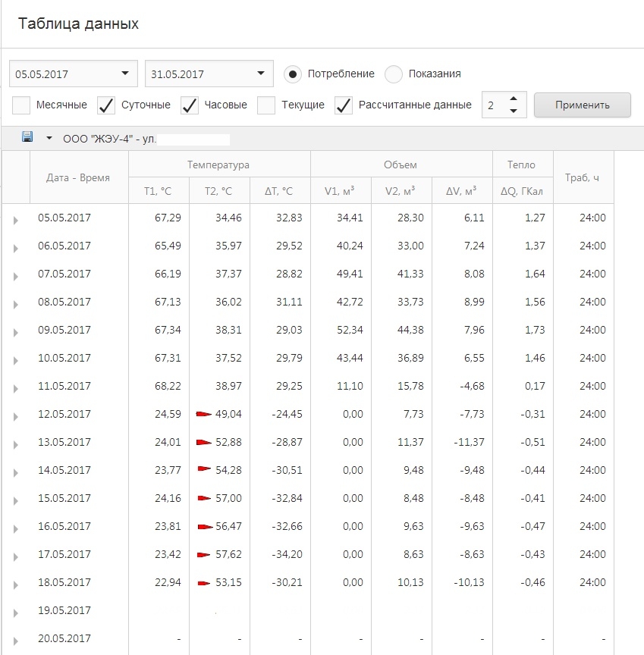
Task: Click the Дата - Время column header
Action: click(x=79, y=177)
